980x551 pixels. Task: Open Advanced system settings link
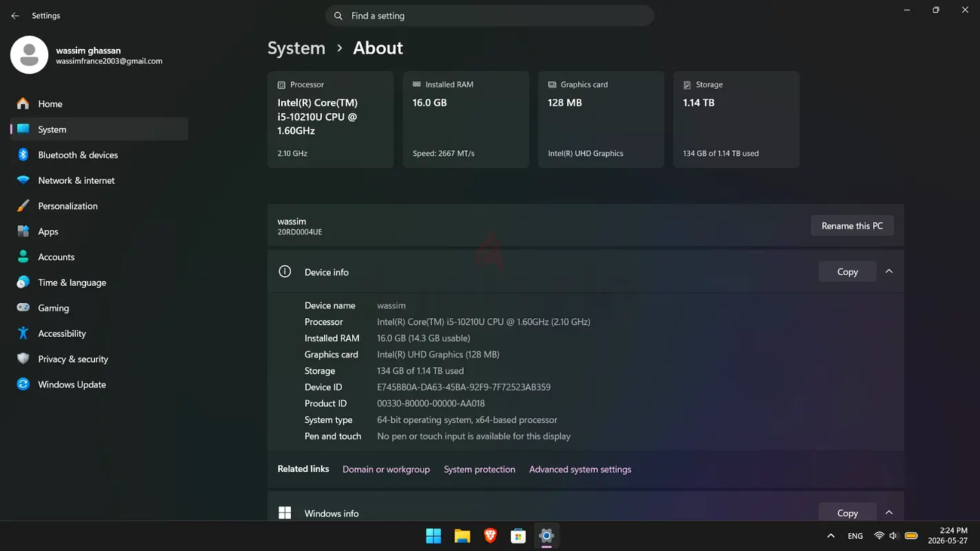pyautogui.click(x=580, y=470)
